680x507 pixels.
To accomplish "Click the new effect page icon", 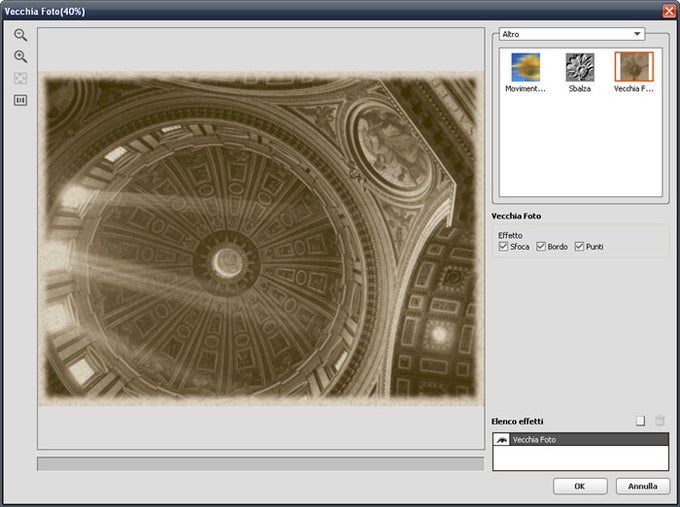I will coord(640,421).
